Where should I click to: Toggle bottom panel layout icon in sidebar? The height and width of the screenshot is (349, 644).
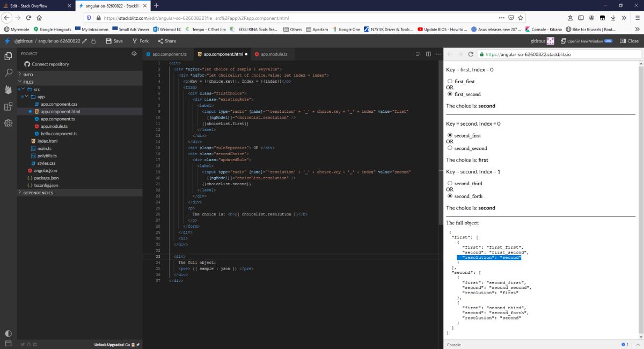coord(8,344)
